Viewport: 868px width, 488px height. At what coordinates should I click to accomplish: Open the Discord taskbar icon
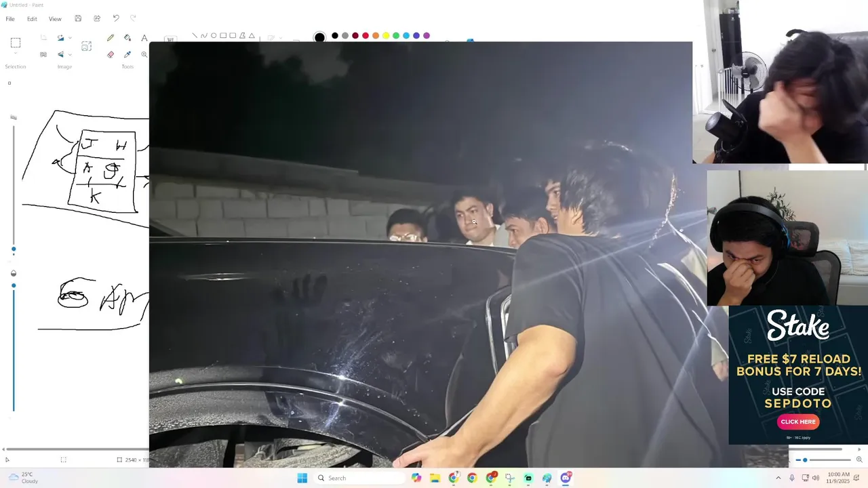pos(566,478)
